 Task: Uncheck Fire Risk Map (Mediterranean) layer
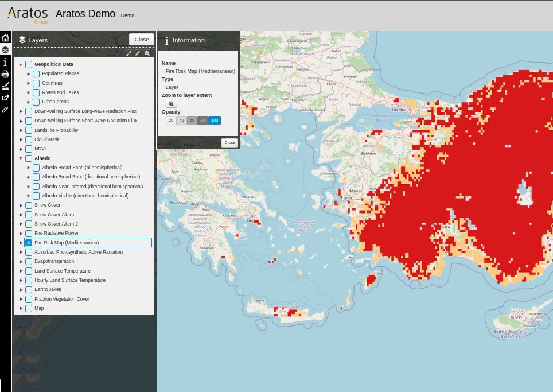tap(29, 243)
